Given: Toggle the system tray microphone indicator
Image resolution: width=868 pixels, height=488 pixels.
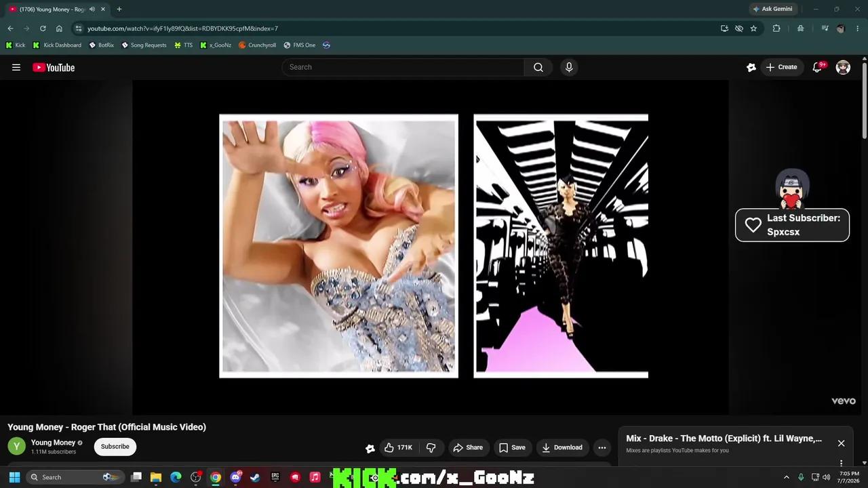Looking at the screenshot, I should click(801, 477).
